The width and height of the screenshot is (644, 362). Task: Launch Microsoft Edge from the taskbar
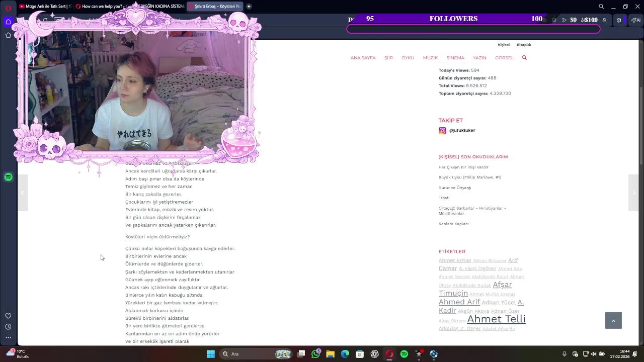(345, 354)
